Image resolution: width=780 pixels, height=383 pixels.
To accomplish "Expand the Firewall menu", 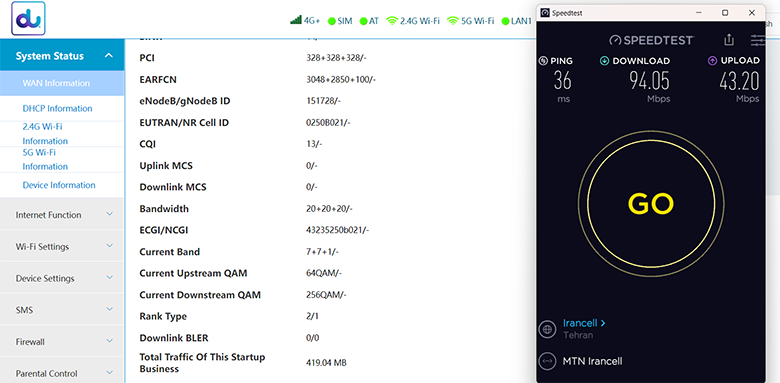I will point(62,342).
